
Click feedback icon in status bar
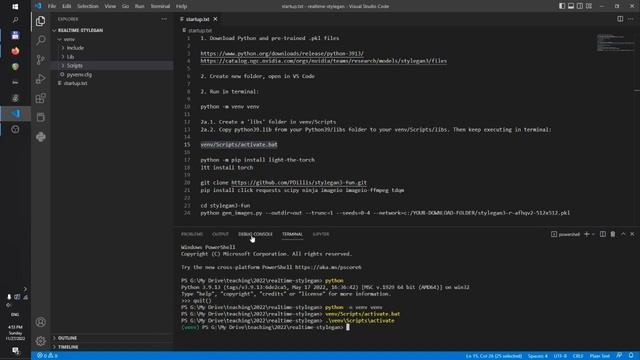(x=619, y=356)
